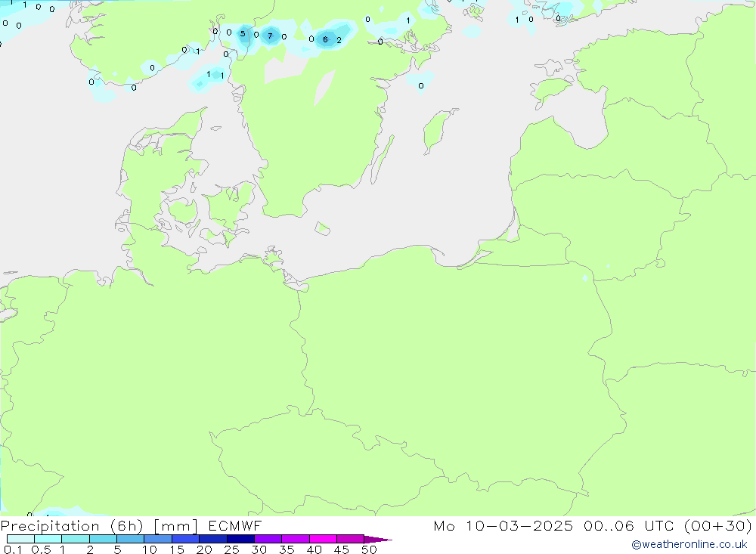Click the Öland island strip
The image size is (756, 554).
tap(382, 159)
